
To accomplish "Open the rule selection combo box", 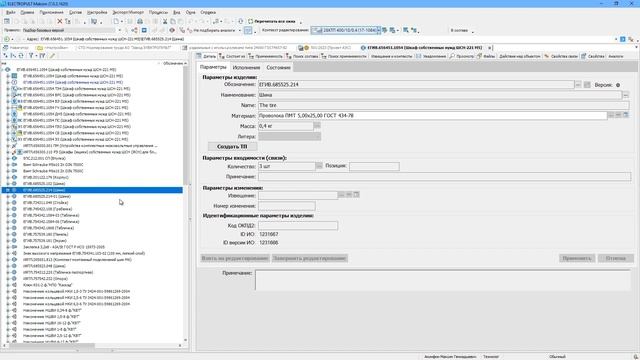I will click(72, 30).
